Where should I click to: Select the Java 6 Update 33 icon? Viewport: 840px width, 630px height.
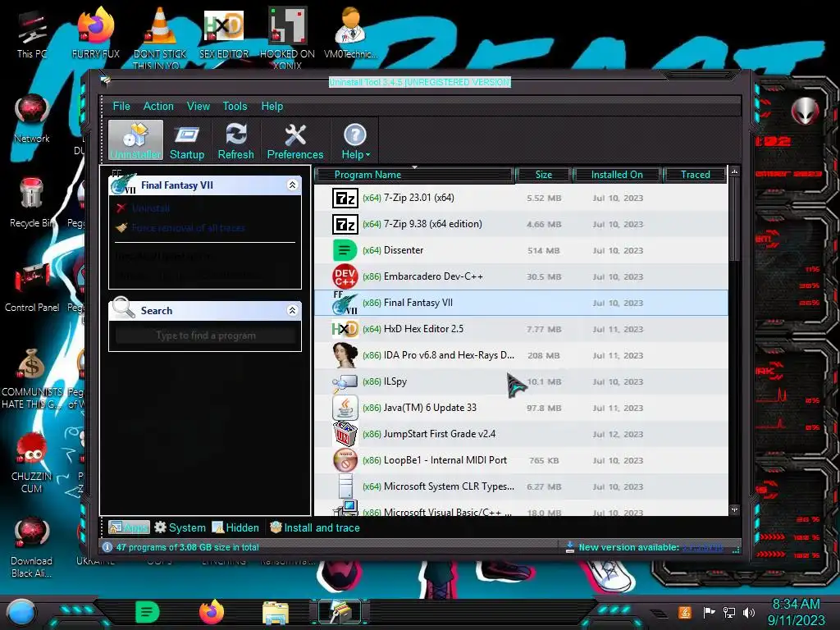tap(345, 408)
